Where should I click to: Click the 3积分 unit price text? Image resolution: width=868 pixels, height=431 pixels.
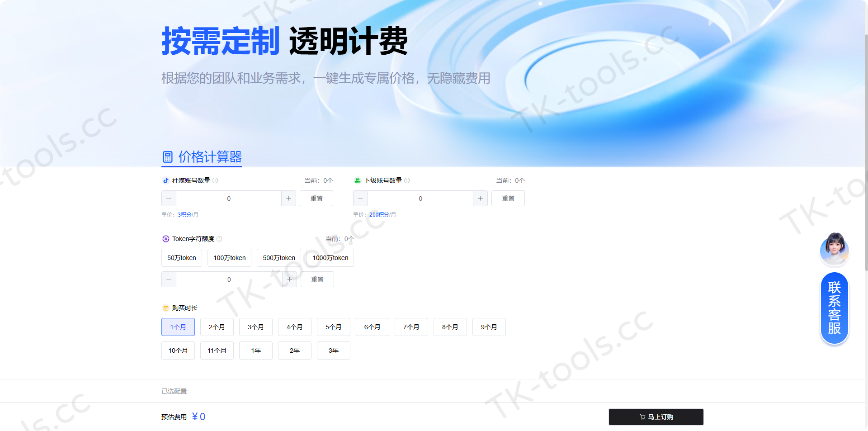[x=184, y=215]
